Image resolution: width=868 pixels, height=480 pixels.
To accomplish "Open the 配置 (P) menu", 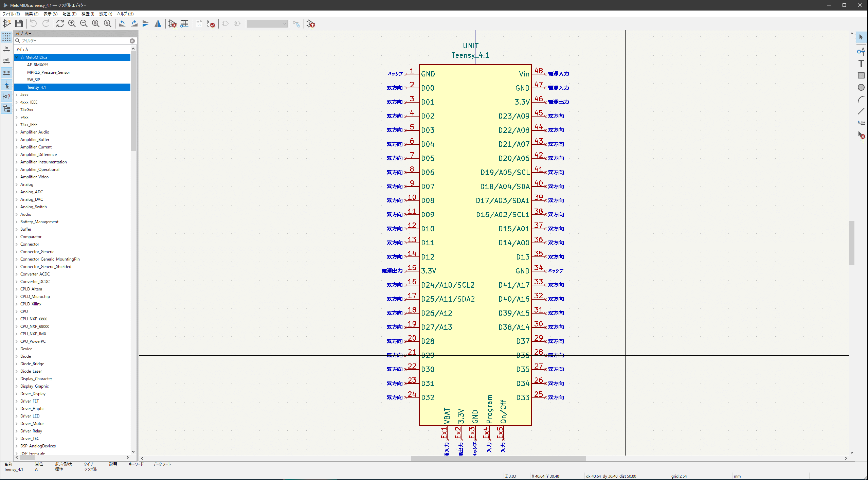I will pos(69,14).
